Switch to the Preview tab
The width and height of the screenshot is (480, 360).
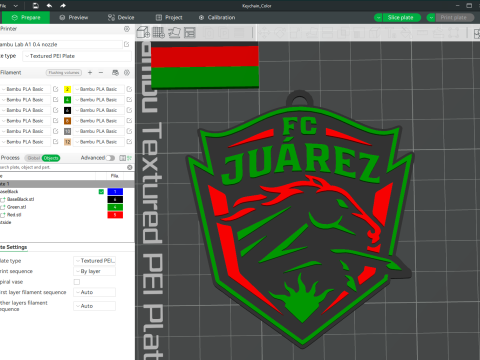point(74,18)
